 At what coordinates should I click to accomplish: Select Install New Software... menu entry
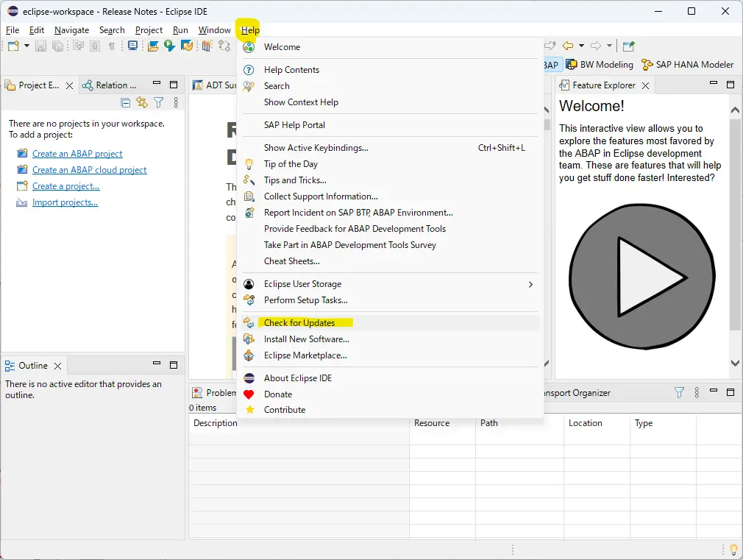click(391, 339)
